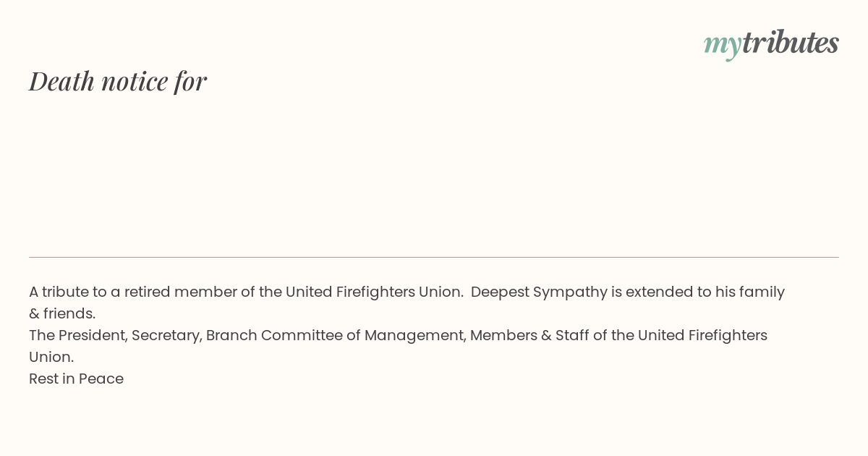Click the "& friends." line
The width and height of the screenshot is (868, 456).
62,313
